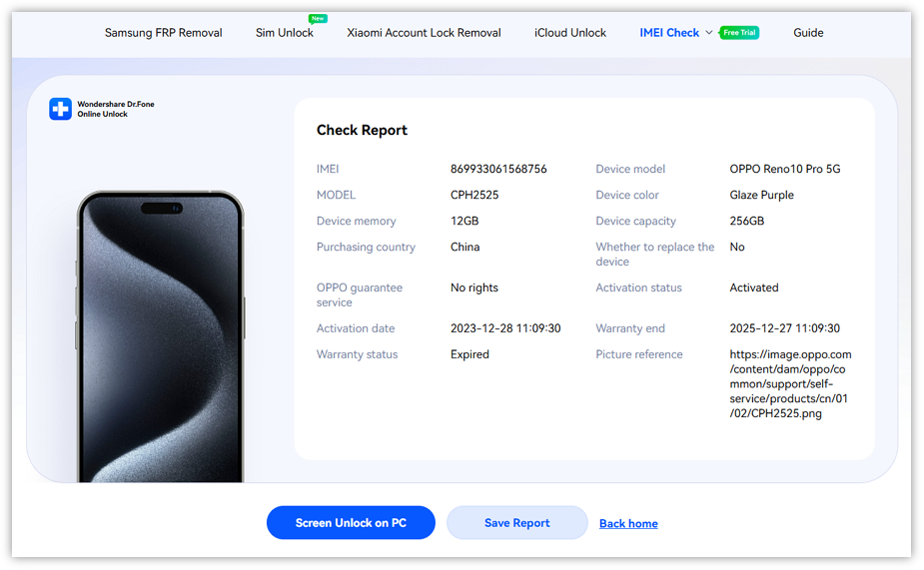This screenshot has width=924, height=570.
Task: Click the Whether to replace the device label
Action: [x=654, y=254]
